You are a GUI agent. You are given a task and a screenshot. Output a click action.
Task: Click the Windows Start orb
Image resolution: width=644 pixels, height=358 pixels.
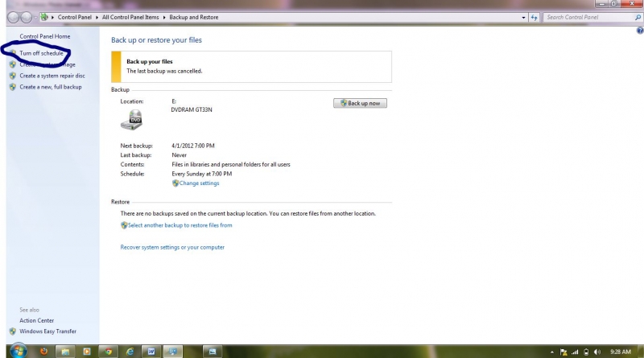(x=18, y=351)
